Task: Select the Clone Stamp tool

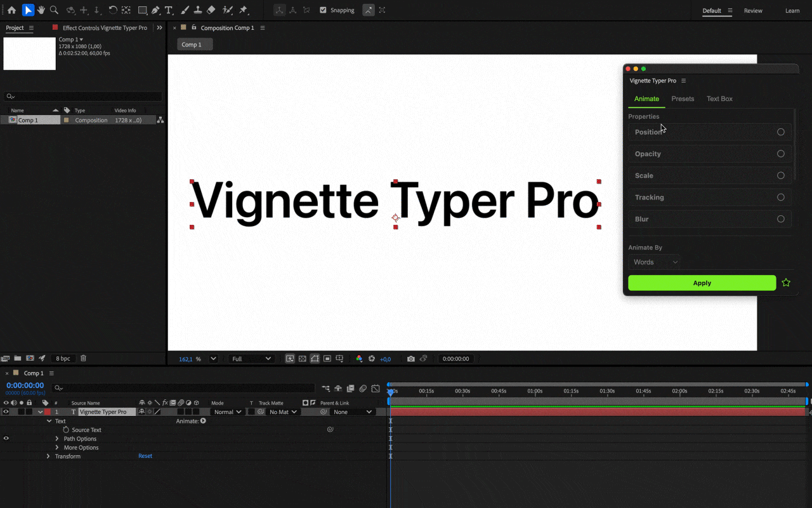Action: [198, 10]
